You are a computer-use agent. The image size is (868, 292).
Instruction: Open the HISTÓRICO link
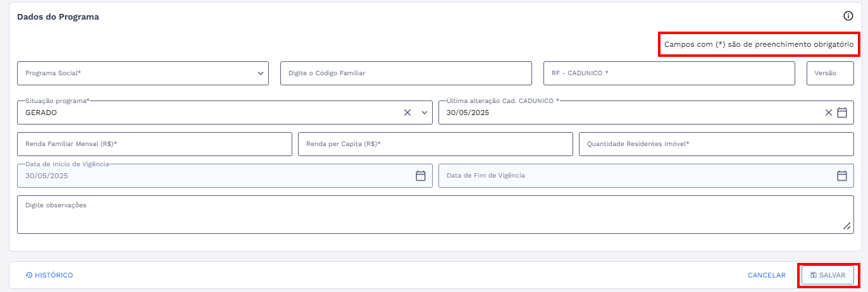tap(54, 276)
